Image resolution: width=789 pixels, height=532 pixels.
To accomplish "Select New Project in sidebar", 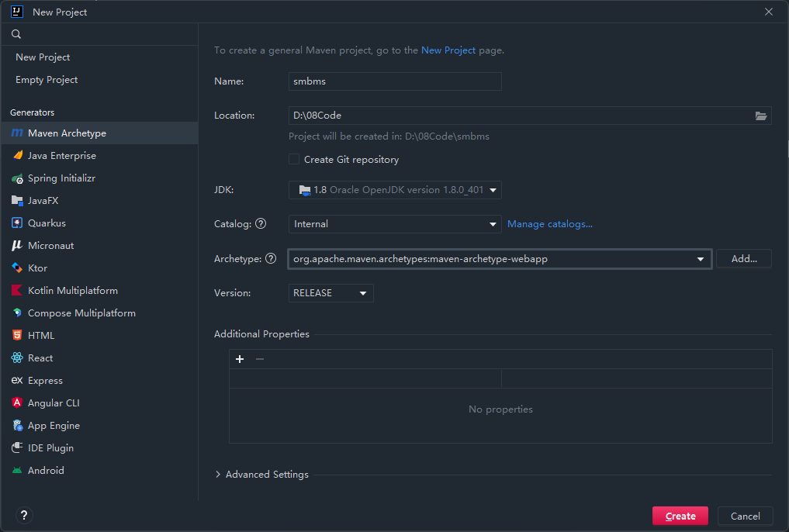I will 43,57.
